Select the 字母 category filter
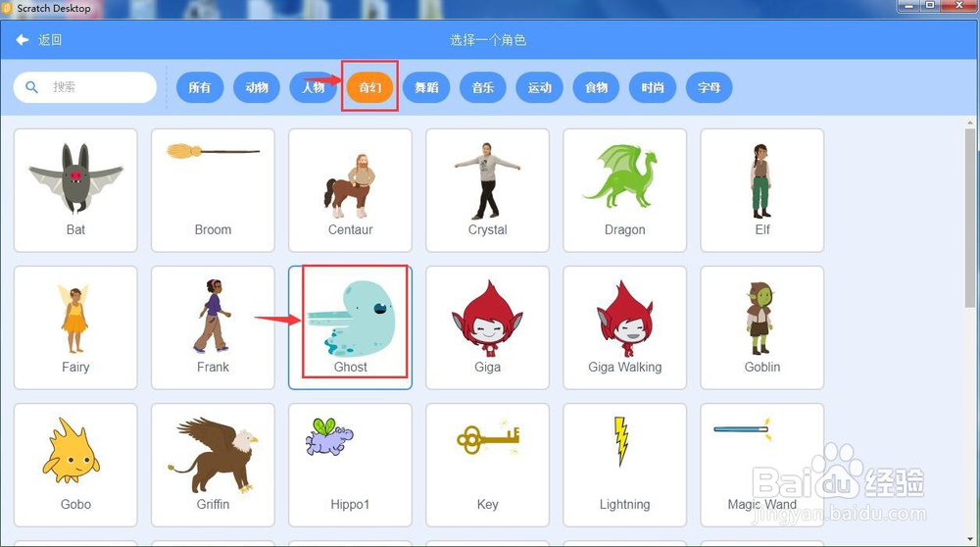The width and height of the screenshot is (980, 547). tap(710, 87)
